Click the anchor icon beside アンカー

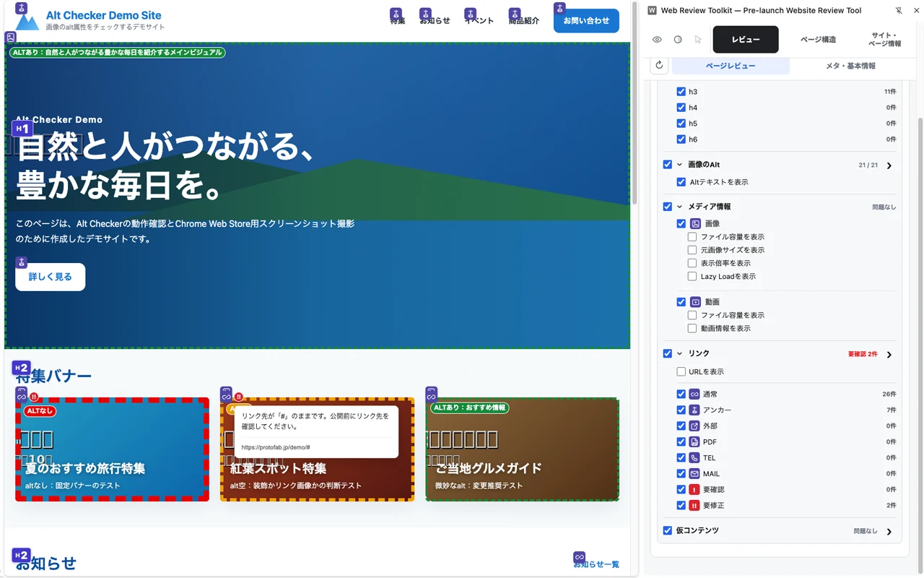(694, 410)
